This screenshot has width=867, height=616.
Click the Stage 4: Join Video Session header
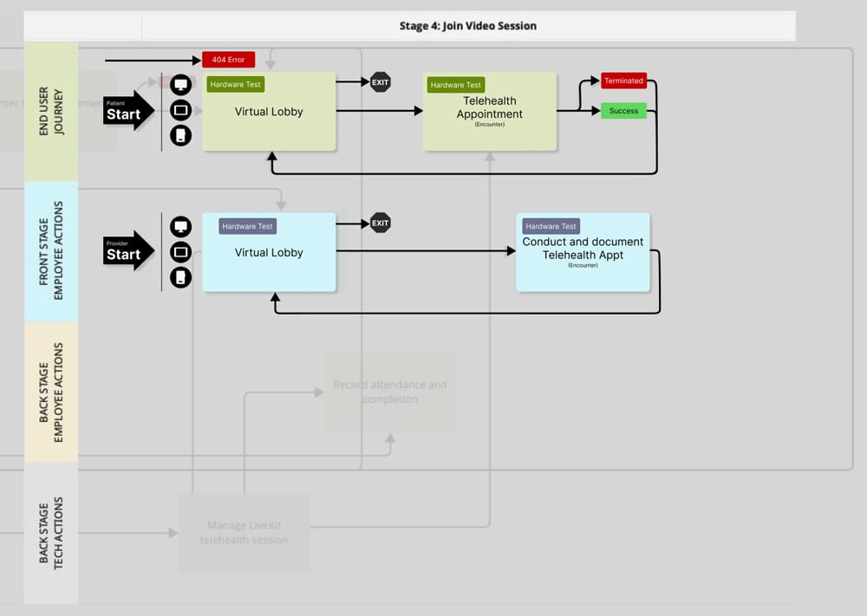pos(468,26)
